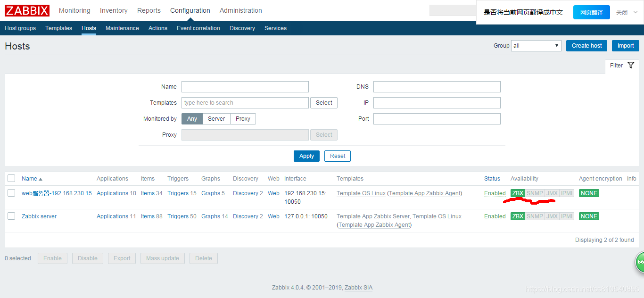Check the web服务器-192.168.230.15 row checkbox
Viewport: 644px width, 298px height.
[11, 193]
